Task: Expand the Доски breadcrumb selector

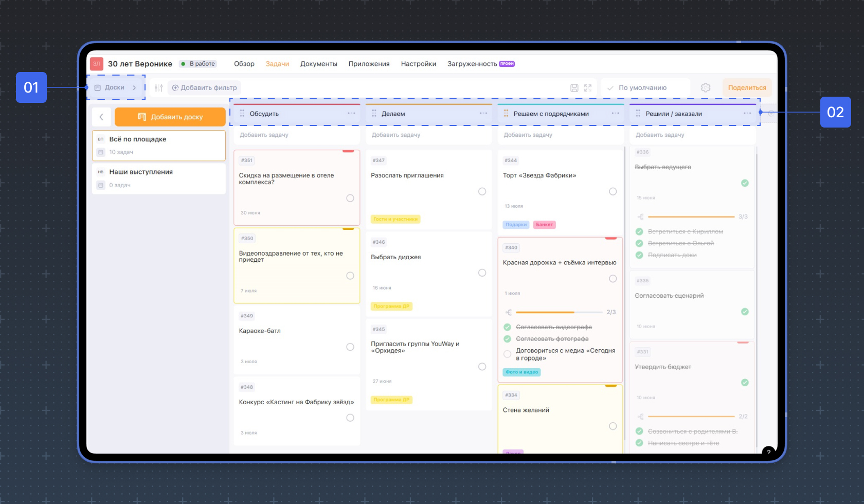Action: 116,88
